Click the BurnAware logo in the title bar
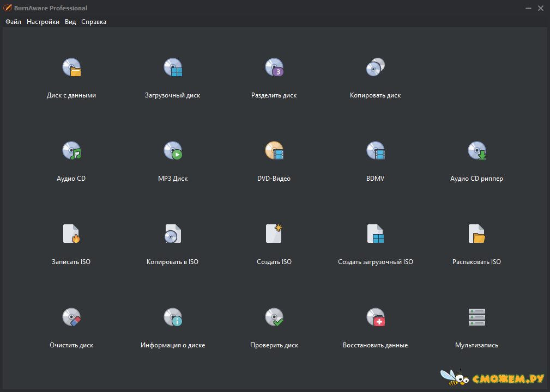This screenshot has width=550, height=392. coord(8,8)
